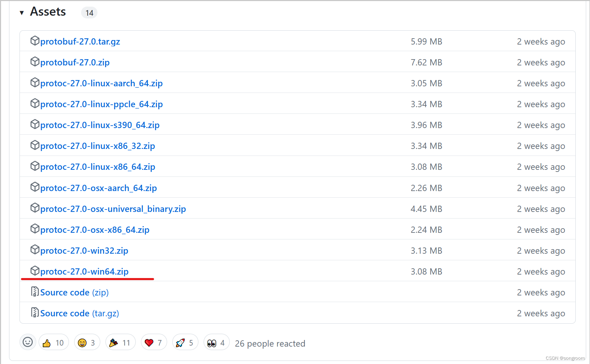590x364 pixels.
Task: Toggle the laugh reaction with 3
Action: 87,342
